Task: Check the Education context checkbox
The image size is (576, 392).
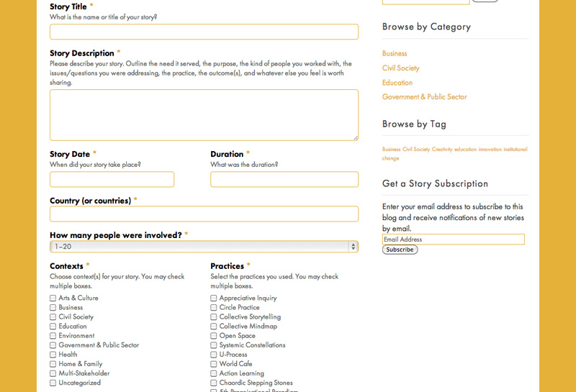Action: click(53, 327)
